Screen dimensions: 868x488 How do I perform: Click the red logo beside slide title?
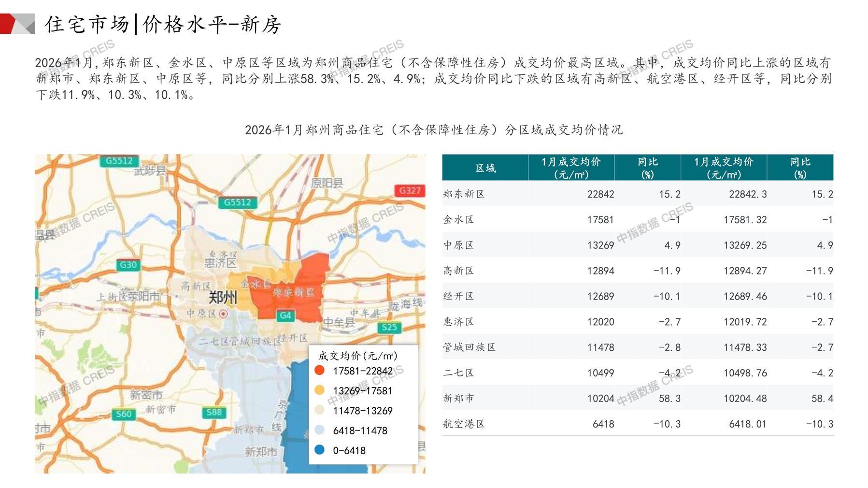pyautogui.click(x=17, y=24)
